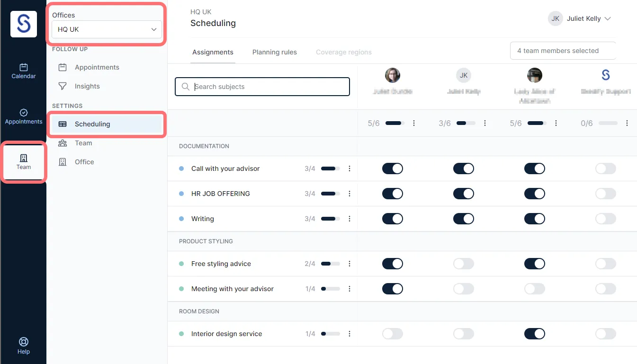Open kebab menu for Free styling advice
637x364 pixels.
pos(350,264)
